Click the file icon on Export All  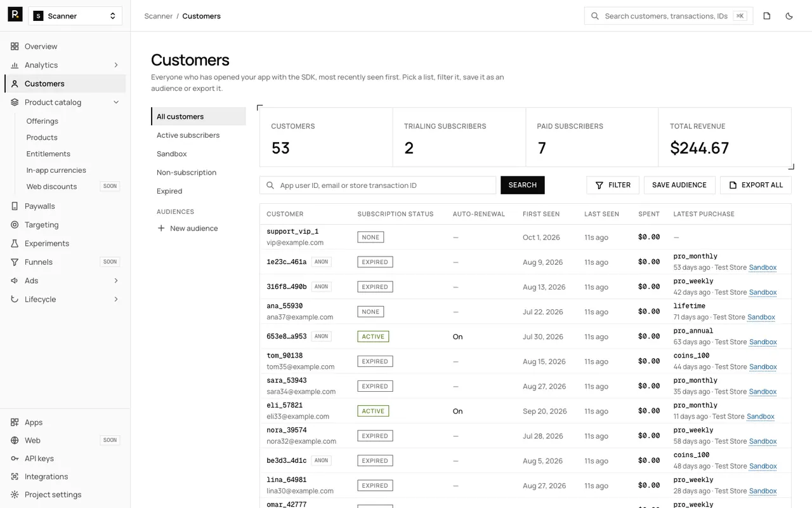pyautogui.click(x=733, y=185)
